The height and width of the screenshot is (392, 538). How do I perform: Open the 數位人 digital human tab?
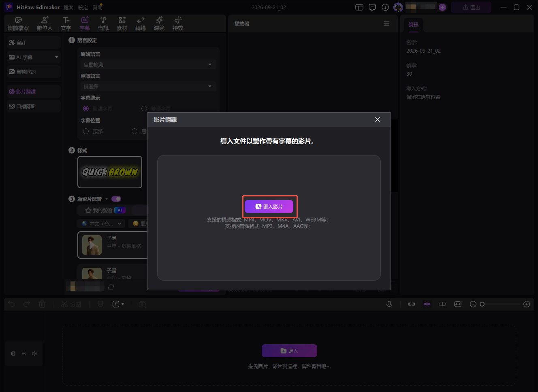click(x=45, y=24)
